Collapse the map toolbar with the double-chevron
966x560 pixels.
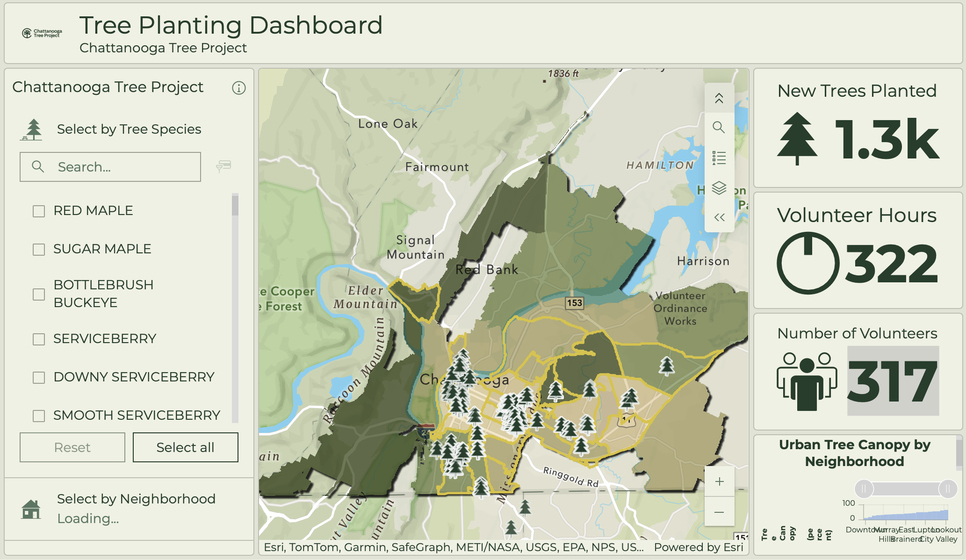tap(719, 98)
